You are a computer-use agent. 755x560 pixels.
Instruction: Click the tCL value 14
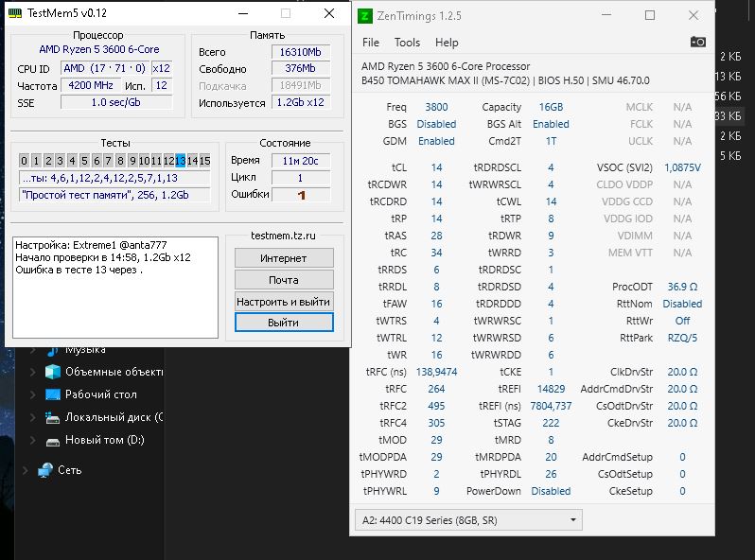[x=436, y=167]
